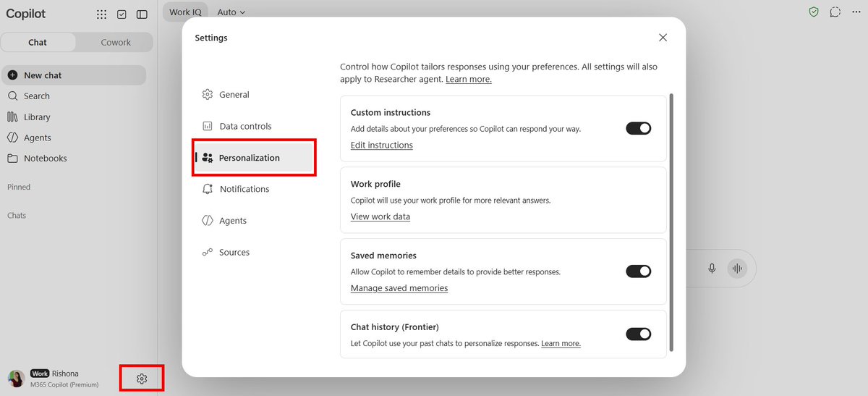
Task: Switch to the Cowork tab
Action: (116, 43)
